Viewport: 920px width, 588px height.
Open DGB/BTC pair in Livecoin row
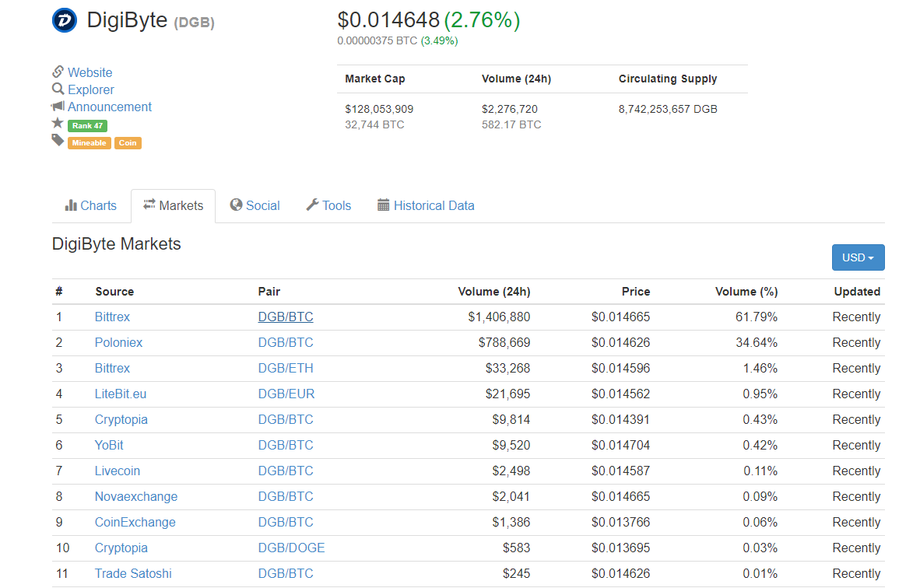point(286,471)
